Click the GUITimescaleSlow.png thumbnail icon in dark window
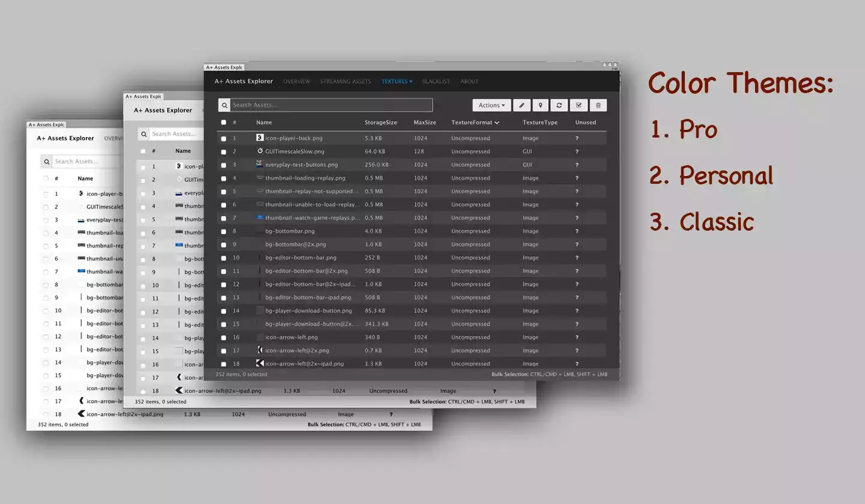The image size is (865, 504). click(x=260, y=151)
